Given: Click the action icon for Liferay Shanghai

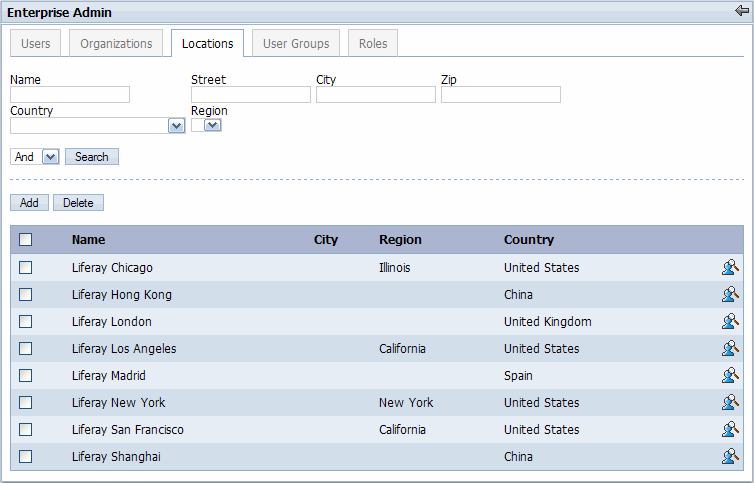Looking at the screenshot, I should coord(730,456).
